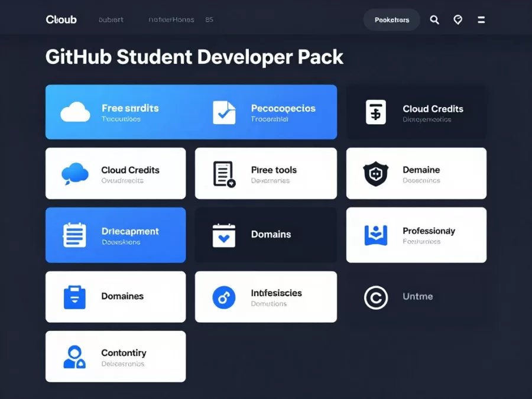The height and width of the screenshot is (399, 532).
Task: Open the Driecapment card
Action: pos(116,235)
